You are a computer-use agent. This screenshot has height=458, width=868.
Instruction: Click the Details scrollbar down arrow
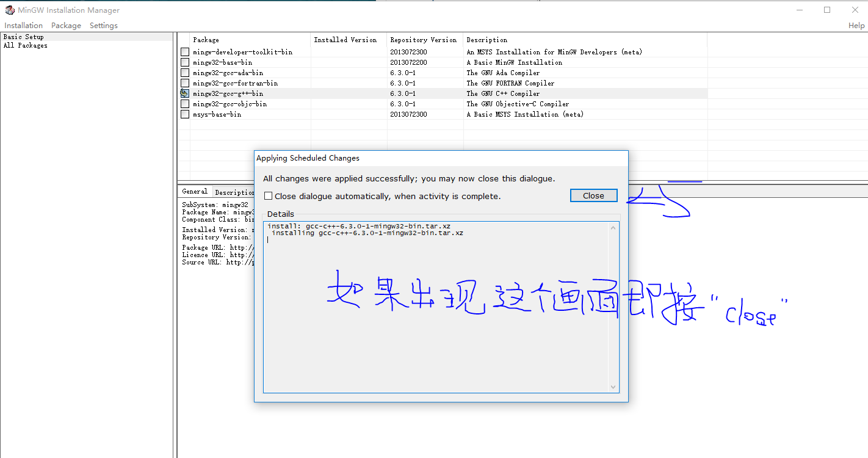click(x=613, y=387)
